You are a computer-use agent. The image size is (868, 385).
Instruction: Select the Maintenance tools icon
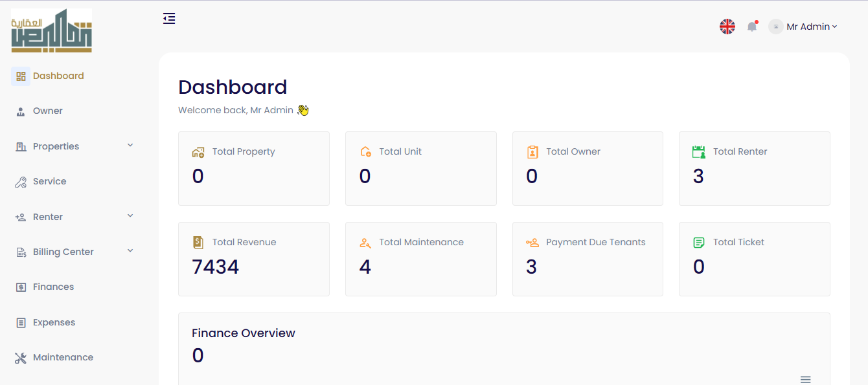(x=20, y=357)
